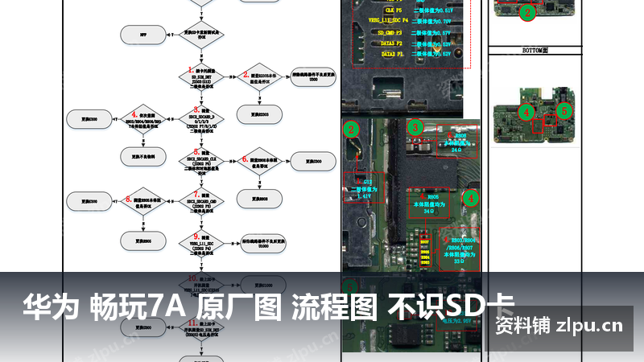Screen dimensions: 644x362
Task: Select the SD card retest decision diamond
Action: click(201, 35)
